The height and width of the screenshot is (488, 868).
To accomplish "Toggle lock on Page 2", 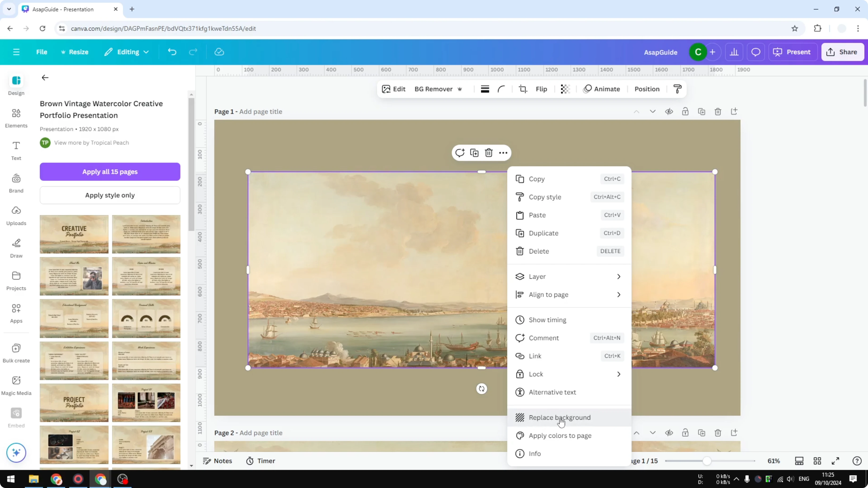I will pyautogui.click(x=685, y=433).
